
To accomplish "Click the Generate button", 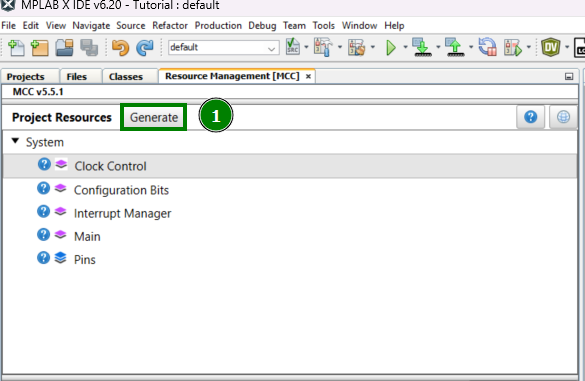I will [154, 118].
